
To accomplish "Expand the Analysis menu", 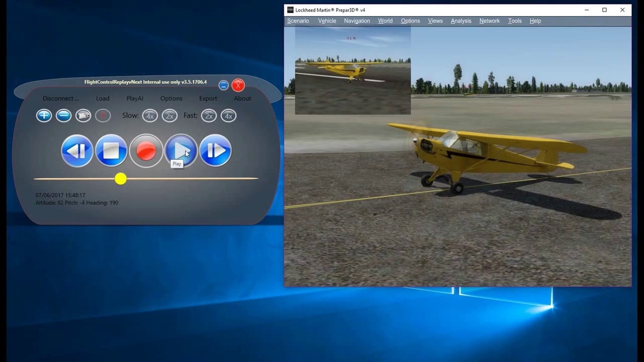I will click(x=461, y=21).
